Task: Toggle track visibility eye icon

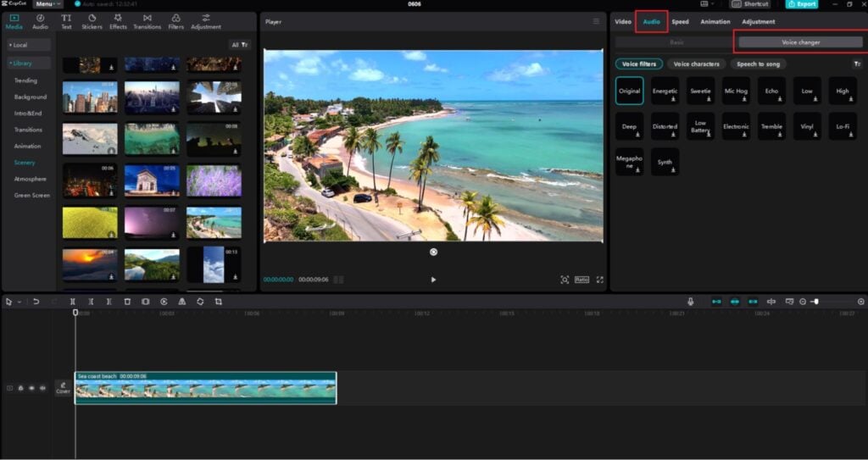Action: pos(31,388)
